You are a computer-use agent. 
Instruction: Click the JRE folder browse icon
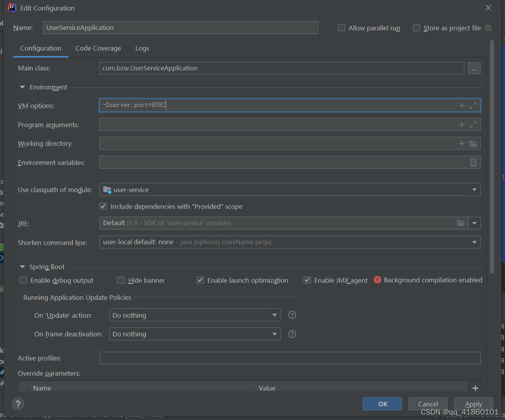(461, 223)
